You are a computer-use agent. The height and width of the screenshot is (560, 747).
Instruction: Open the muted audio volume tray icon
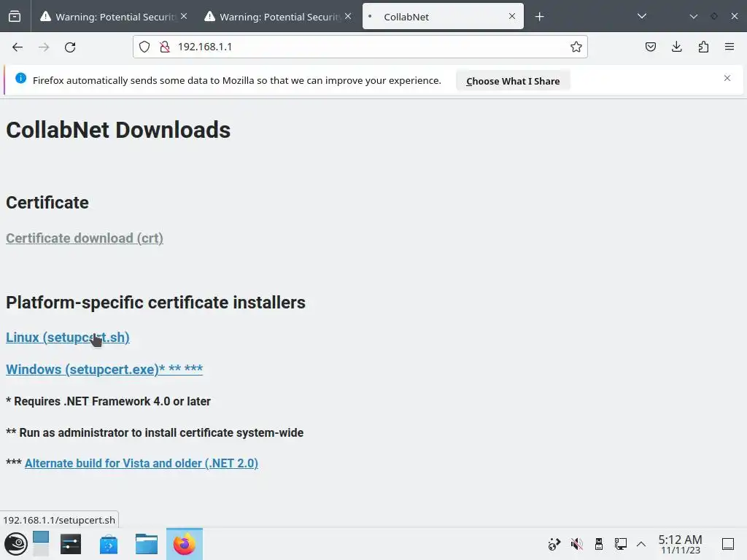[576, 544]
